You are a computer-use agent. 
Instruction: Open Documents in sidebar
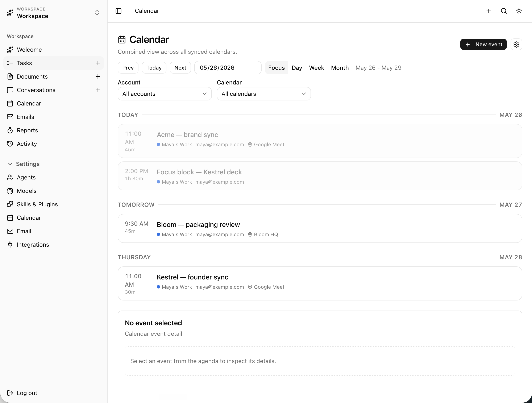tap(53, 76)
